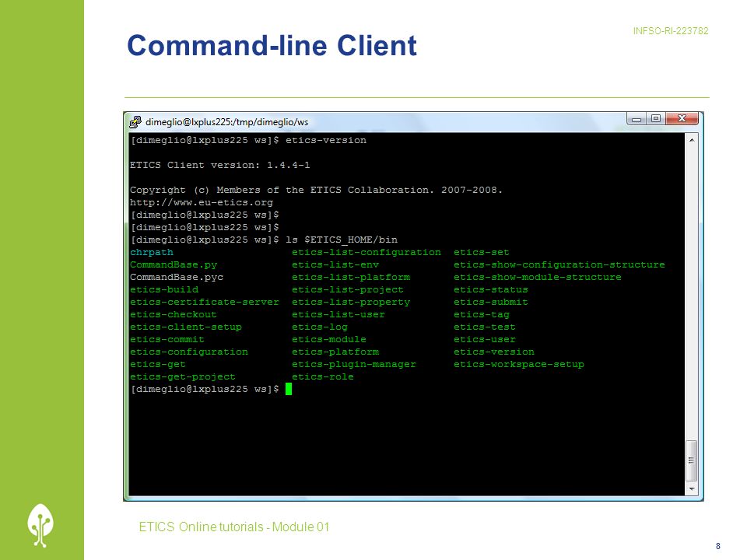Viewport: 747px width, 560px height.
Task: Click the terminal scrollbar up arrow
Action: pyautogui.click(x=692, y=140)
